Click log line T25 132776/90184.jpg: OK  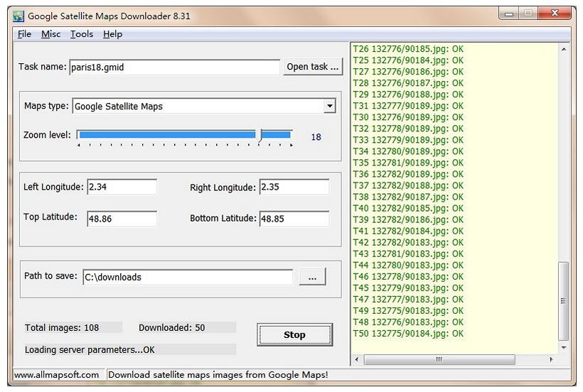click(x=408, y=60)
